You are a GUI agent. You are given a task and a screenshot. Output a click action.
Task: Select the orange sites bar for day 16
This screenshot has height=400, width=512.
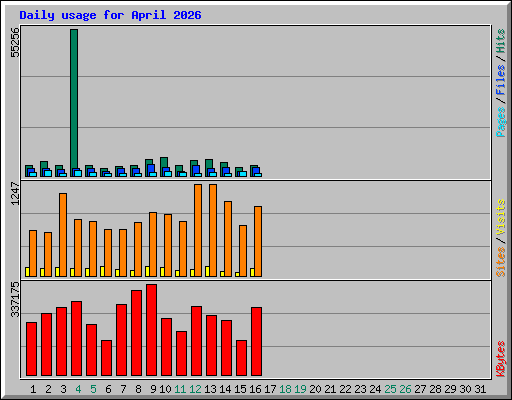pyautogui.click(x=258, y=241)
